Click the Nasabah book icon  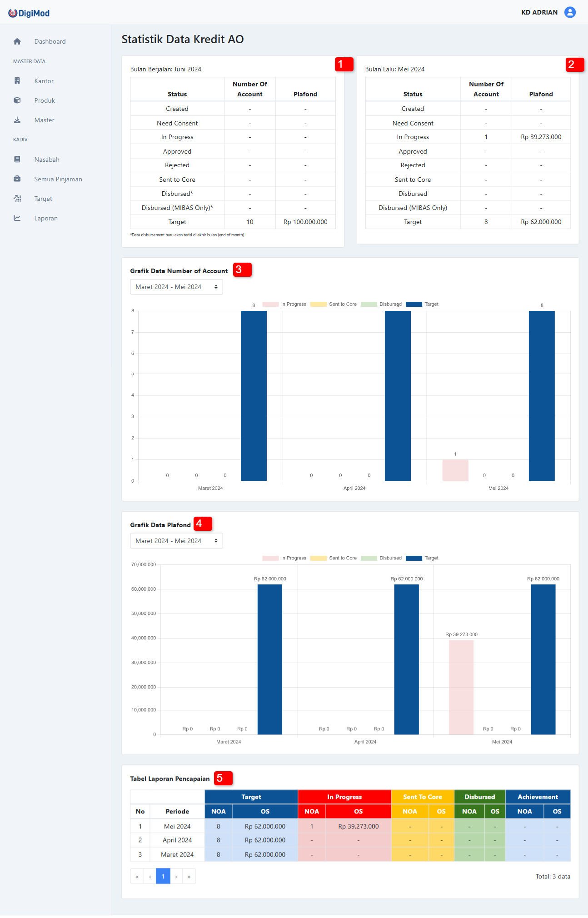point(17,160)
